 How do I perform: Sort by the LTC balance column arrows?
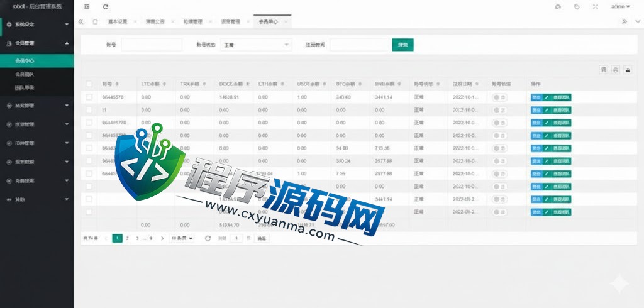tap(164, 84)
